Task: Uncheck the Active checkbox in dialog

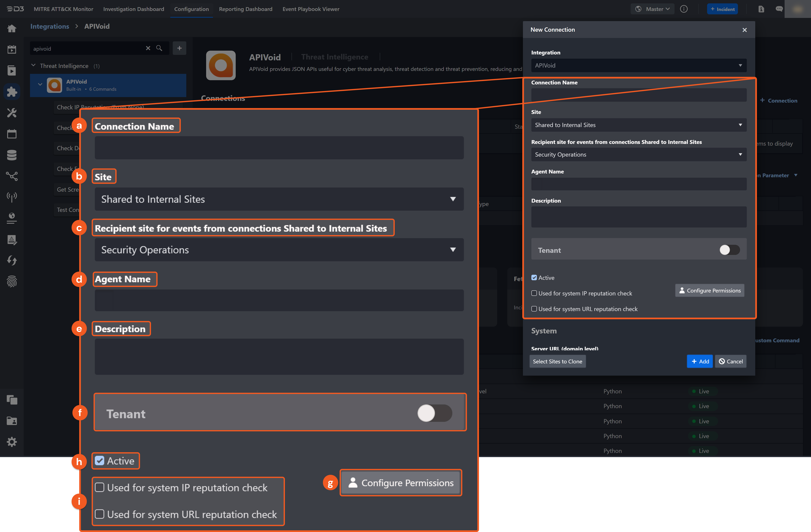Action: 534,278
